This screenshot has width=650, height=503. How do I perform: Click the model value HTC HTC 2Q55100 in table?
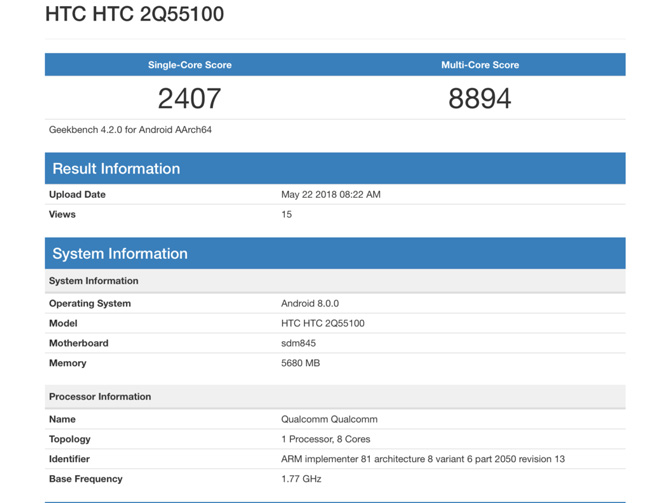[x=323, y=323]
